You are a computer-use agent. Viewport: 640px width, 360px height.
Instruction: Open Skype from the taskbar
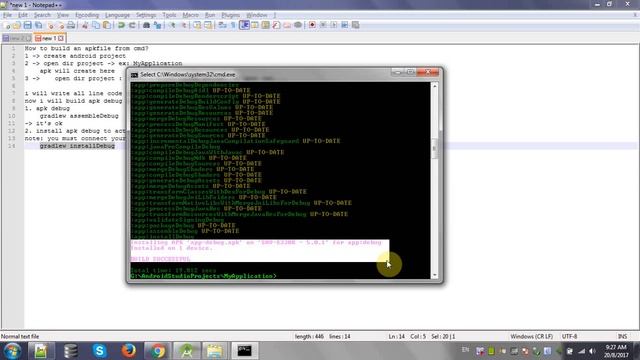pyautogui.click(x=99, y=351)
